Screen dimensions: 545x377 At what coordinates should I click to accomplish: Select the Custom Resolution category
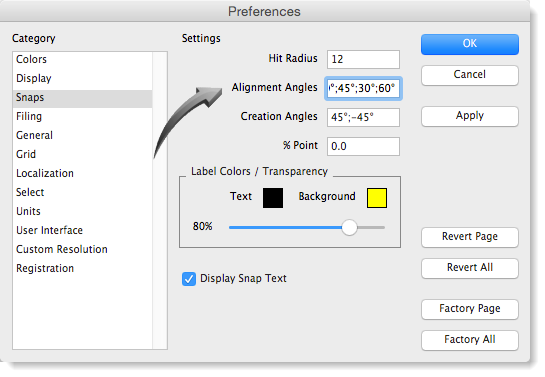82,249
